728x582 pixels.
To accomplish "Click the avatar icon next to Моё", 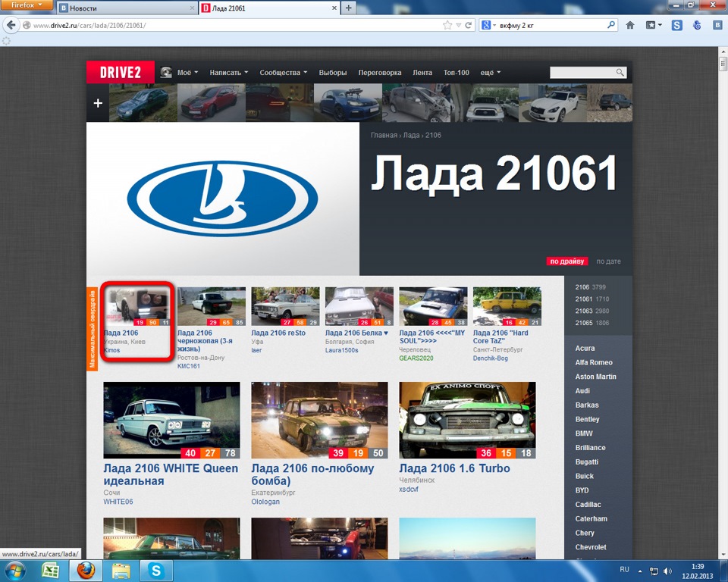I will [166, 73].
